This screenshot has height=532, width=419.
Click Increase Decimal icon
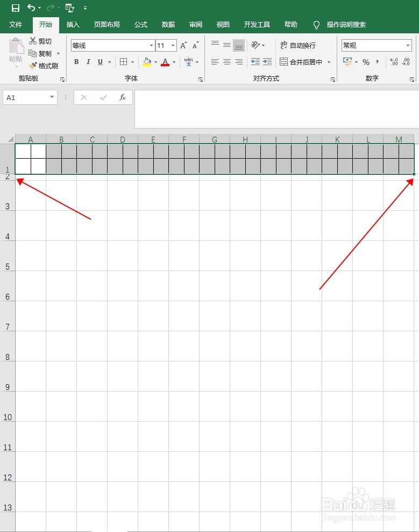[x=394, y=62]
